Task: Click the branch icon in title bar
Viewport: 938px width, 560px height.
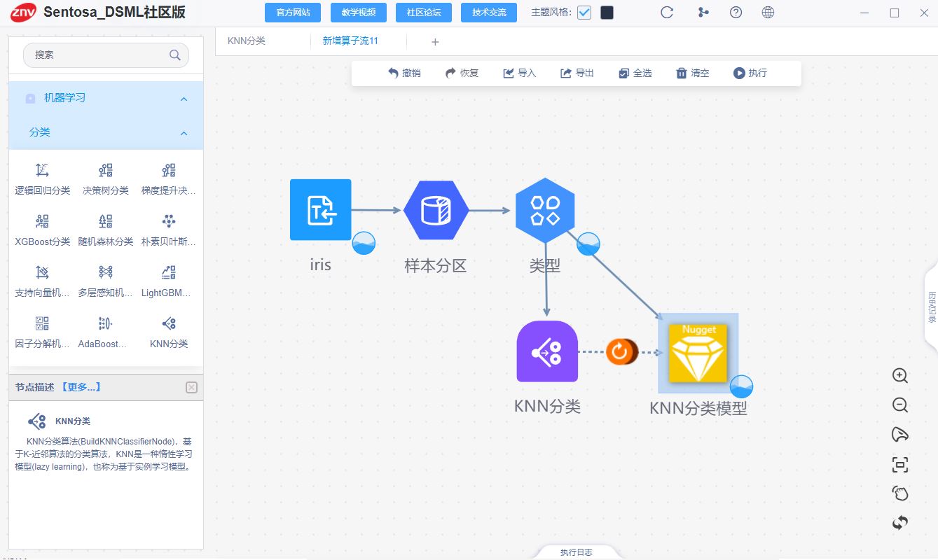Action: 703,13
